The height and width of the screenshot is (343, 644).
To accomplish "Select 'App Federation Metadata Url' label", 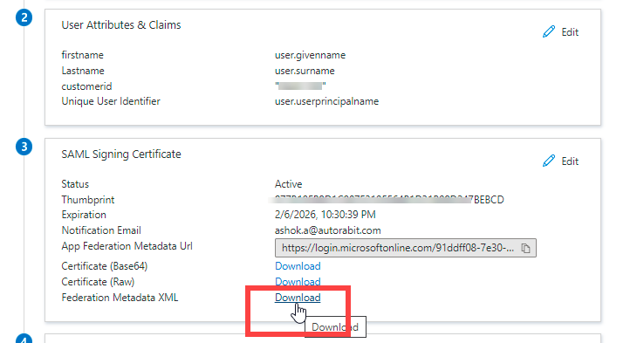I will tap(127, 246).
